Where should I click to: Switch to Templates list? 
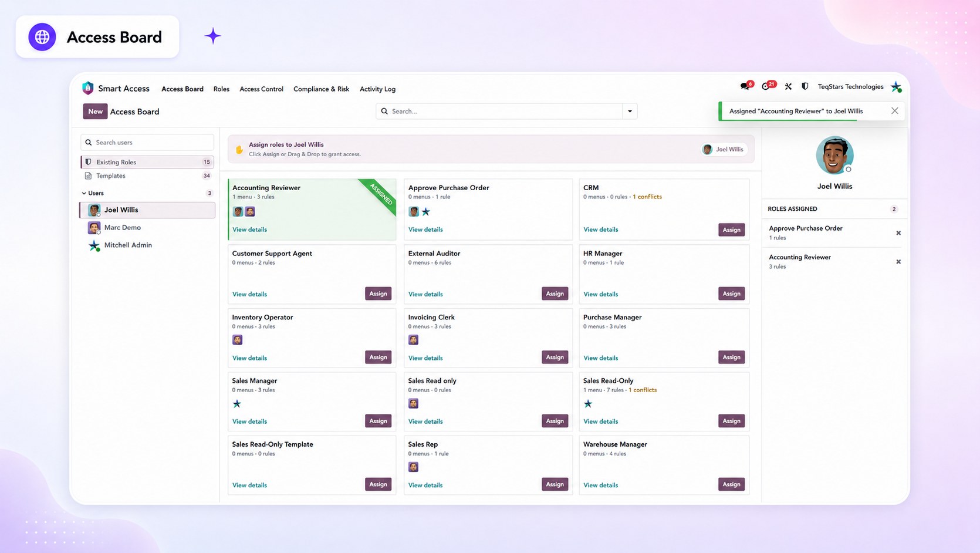click(147, 176)
